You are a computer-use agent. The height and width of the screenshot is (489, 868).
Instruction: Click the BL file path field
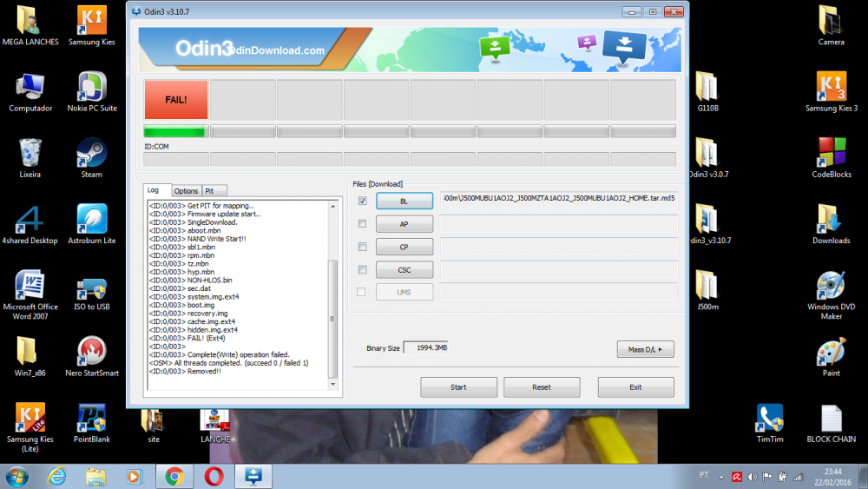(x=558, y=199)
